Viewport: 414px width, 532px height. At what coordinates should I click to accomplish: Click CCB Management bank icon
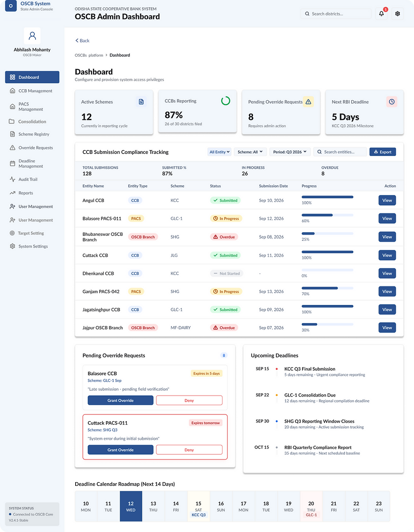pos(12,91)
